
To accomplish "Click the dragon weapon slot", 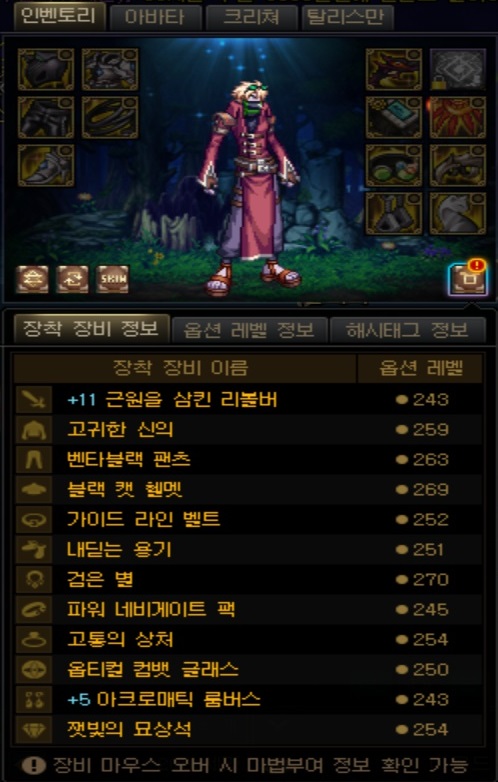I will pyautogui.click(x=394, y=70).
